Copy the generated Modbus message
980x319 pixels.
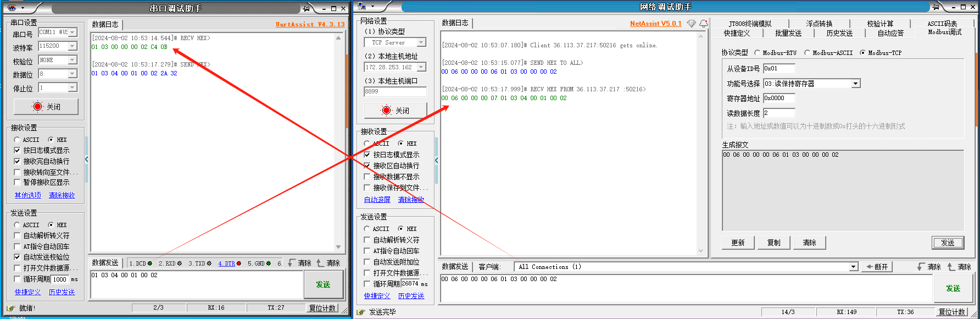pyautogui.click(x=773, y=243)
